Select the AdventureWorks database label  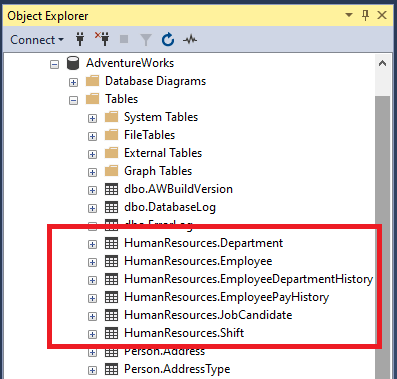click(x=130, y=63)
